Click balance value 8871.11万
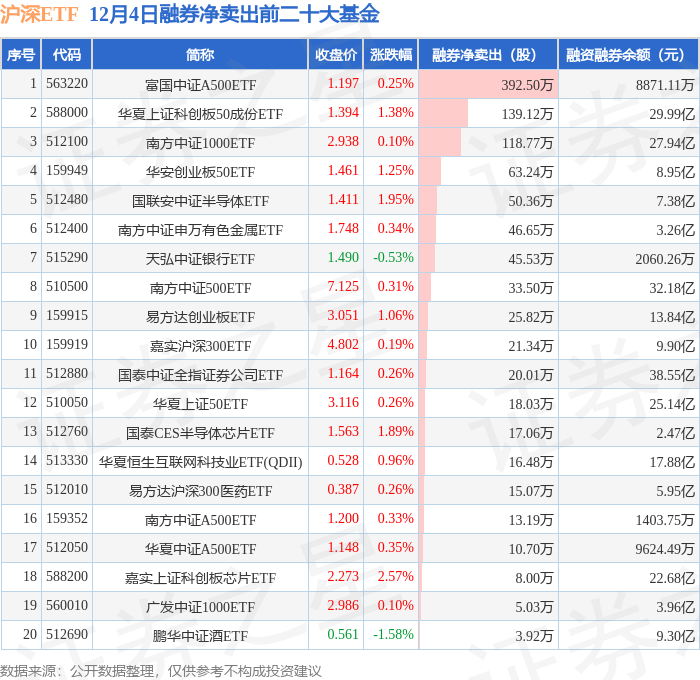 [665, 85]
